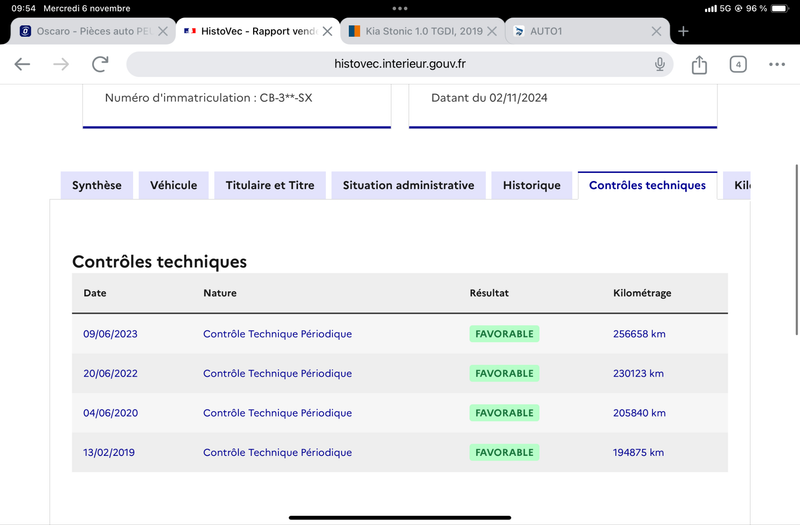Select the date 04/06/2020

[x=110, y=413]
